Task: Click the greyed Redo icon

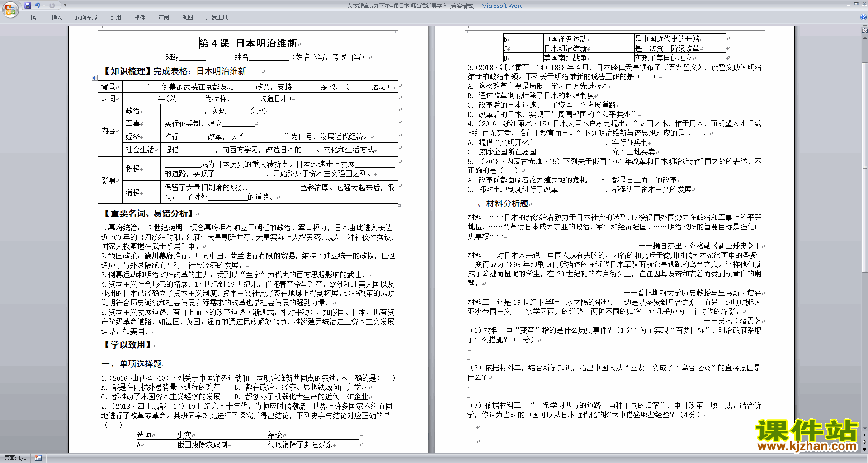Action: pos(52,5)
